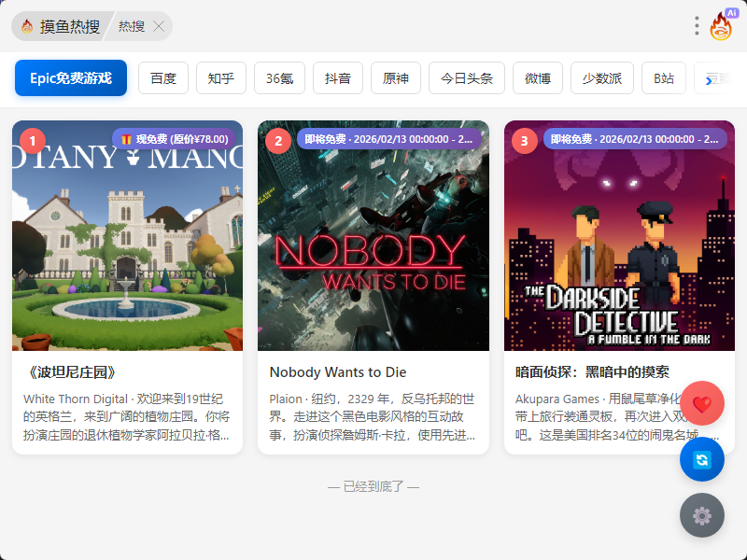
Task: Switch to the 原神 tab
Action: pyautogui.click(x=395, y=78)
